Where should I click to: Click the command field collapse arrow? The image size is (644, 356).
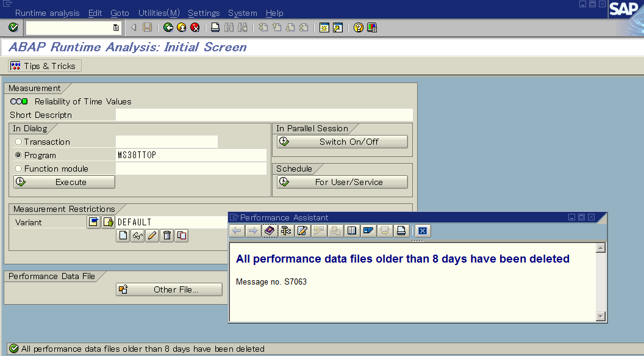pyautogui.click(x=133, y=27)
